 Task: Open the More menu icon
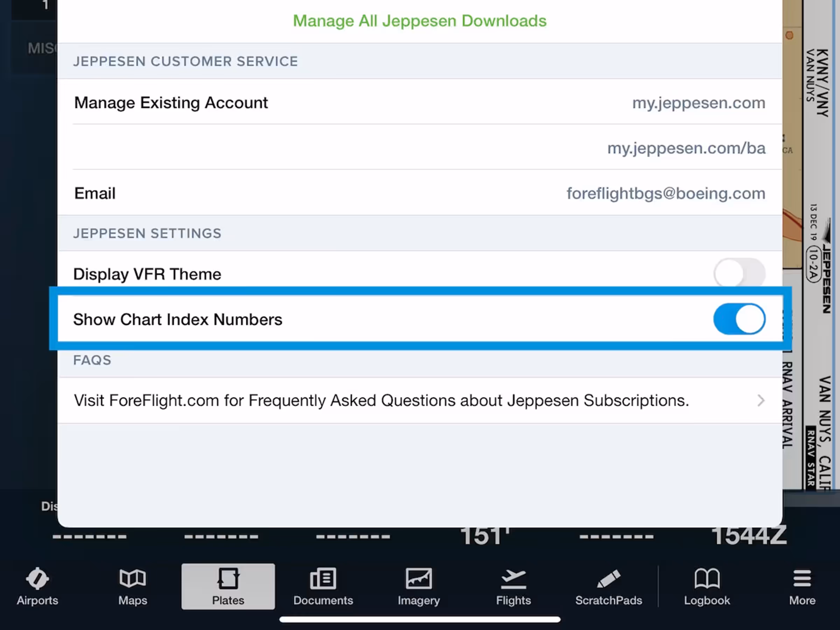click(x=802, y=579)
